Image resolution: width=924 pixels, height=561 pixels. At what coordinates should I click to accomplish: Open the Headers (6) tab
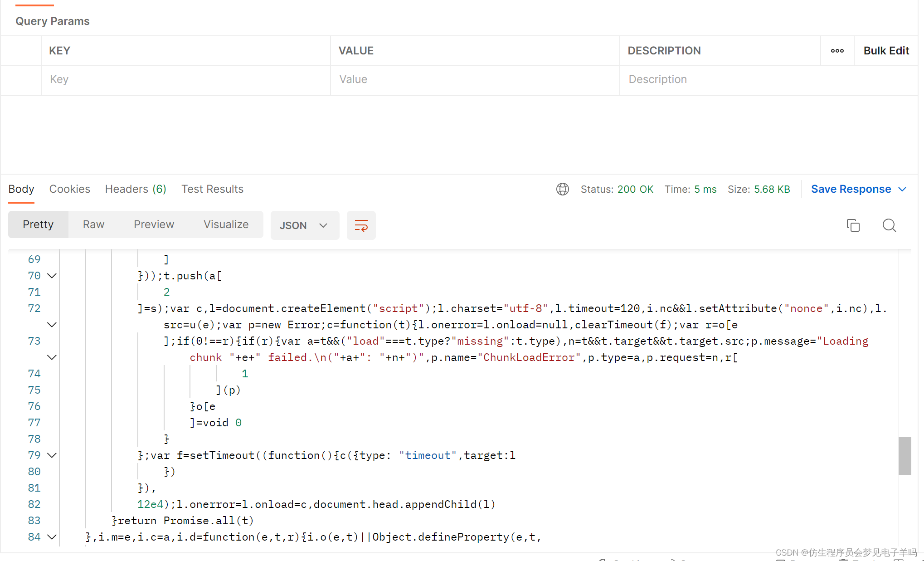point(136,189)
